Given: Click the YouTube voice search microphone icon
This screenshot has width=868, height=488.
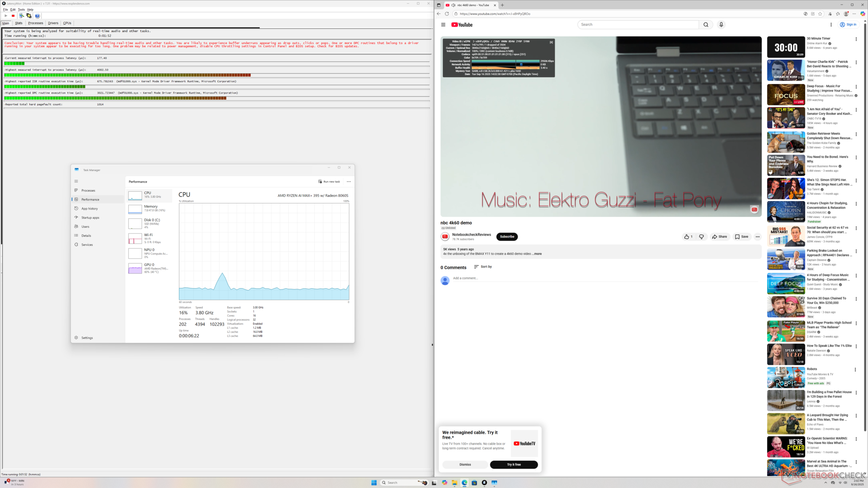Looking at the screenshot, I should pos(721,24).
